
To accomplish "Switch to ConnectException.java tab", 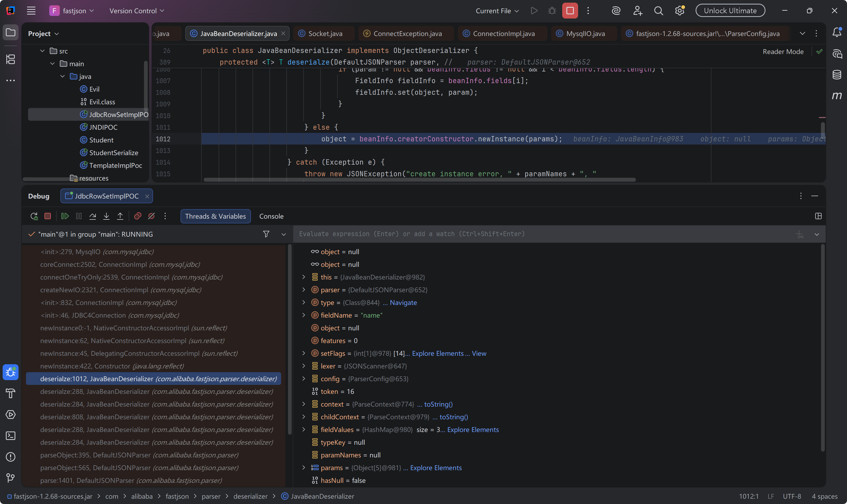I will (x=406, y=33).
